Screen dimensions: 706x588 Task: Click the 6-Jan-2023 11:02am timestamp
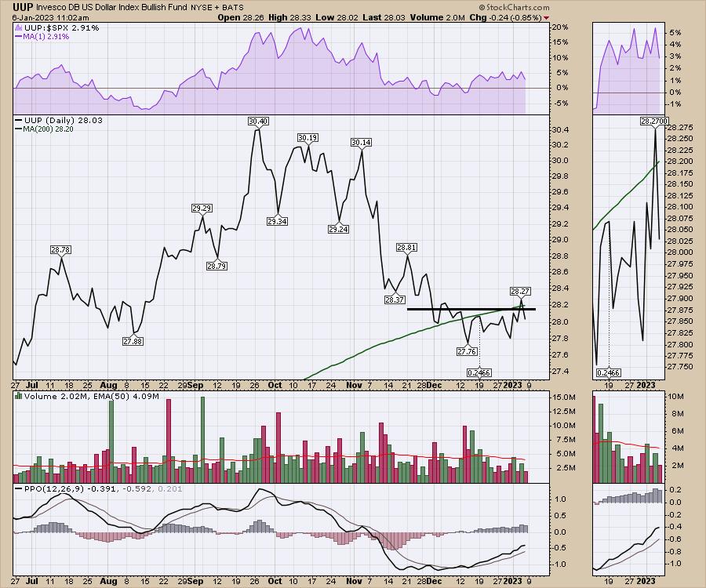pyautogui.click(x=50, y=18)
